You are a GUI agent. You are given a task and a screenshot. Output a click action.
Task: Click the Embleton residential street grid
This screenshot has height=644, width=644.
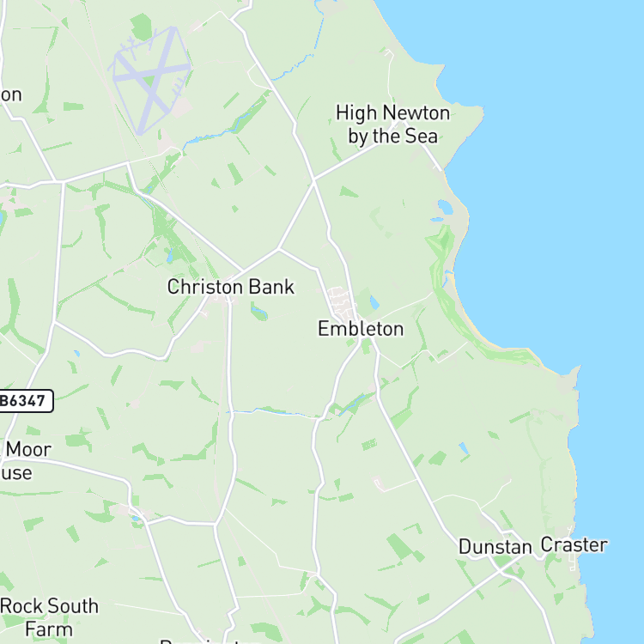[x=341, y=301]
